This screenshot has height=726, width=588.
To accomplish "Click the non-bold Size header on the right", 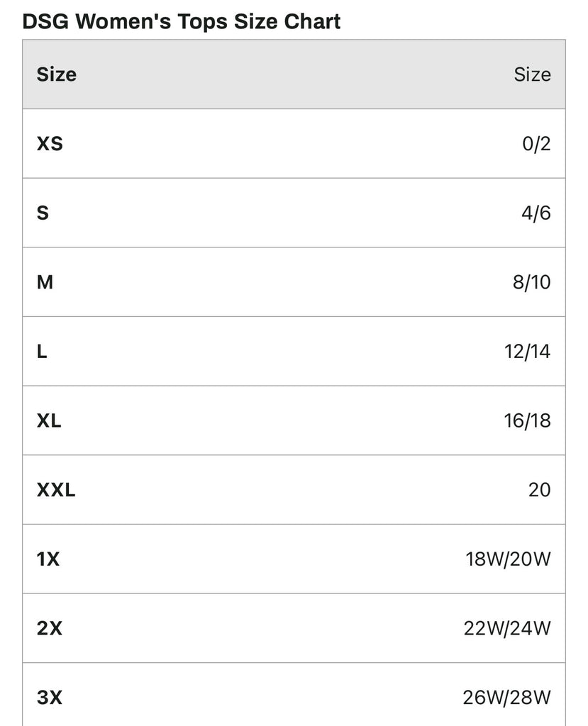I will click(x=532, y=74).
